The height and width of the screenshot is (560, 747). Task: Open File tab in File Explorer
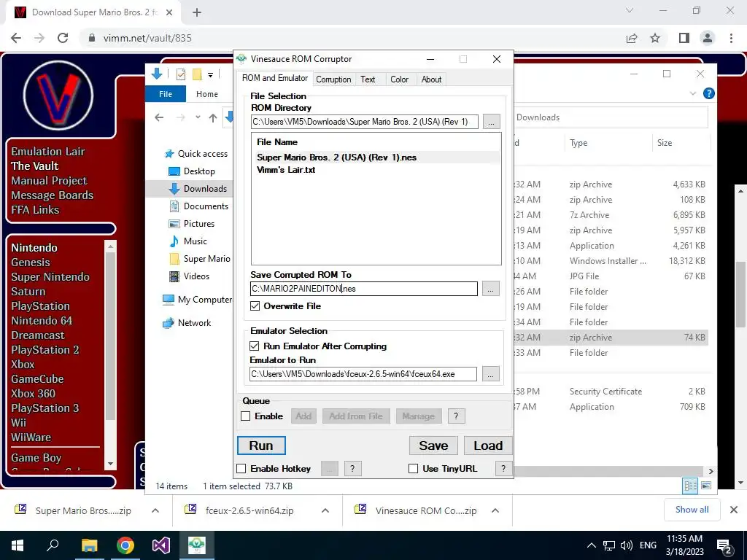tap(166, 94)
